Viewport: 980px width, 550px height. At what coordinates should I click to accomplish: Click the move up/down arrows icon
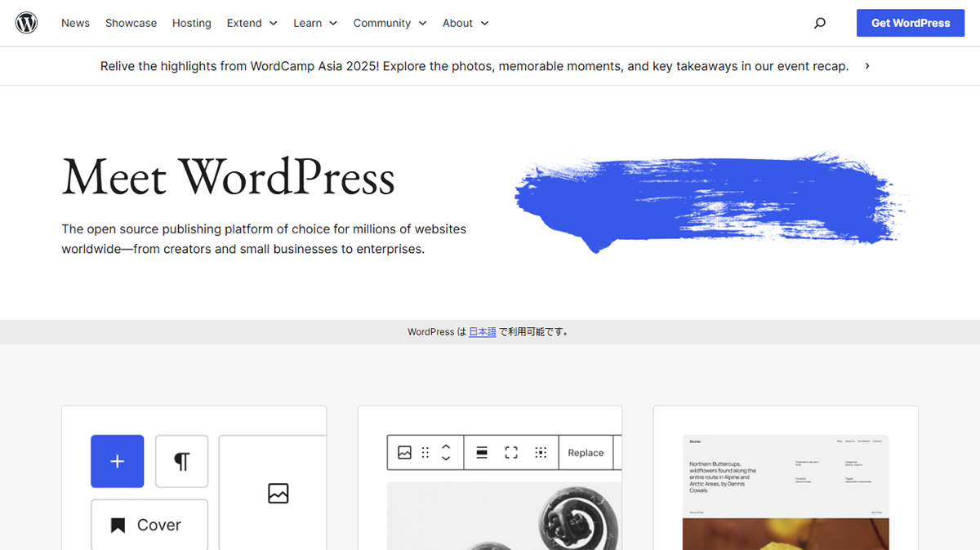[x=446, y=452]
